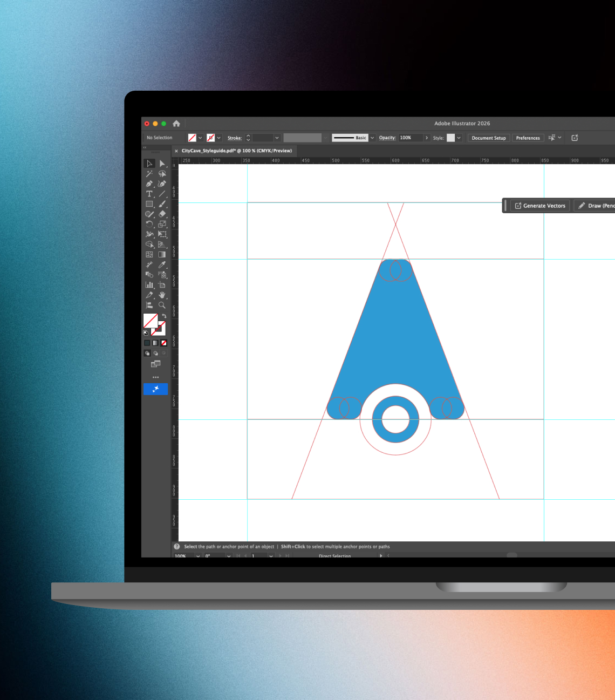
Task: Click the Document Setup button
Action: click(x=488, y=138)
